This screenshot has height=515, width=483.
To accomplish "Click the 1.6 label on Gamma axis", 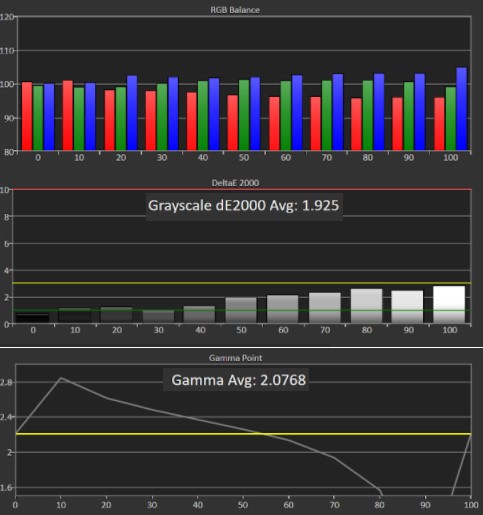I will (6, 487).
